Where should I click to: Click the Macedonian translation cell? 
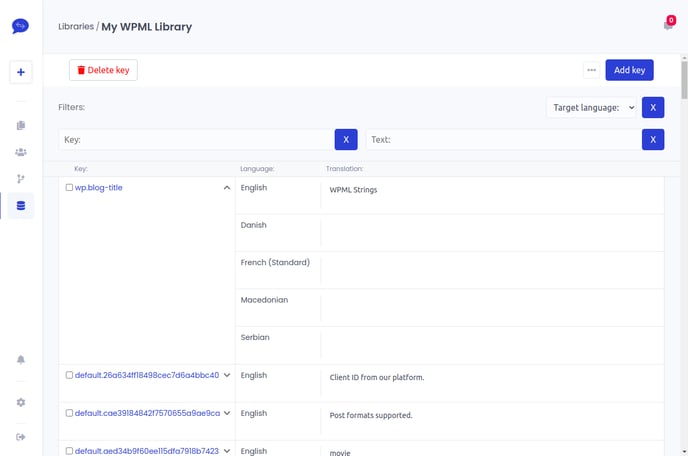[492, 307]
